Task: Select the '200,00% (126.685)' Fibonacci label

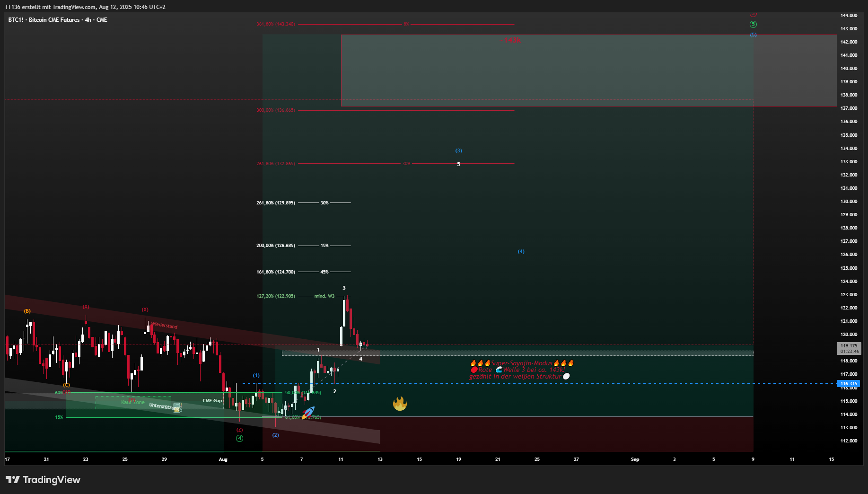Action: 276,245
